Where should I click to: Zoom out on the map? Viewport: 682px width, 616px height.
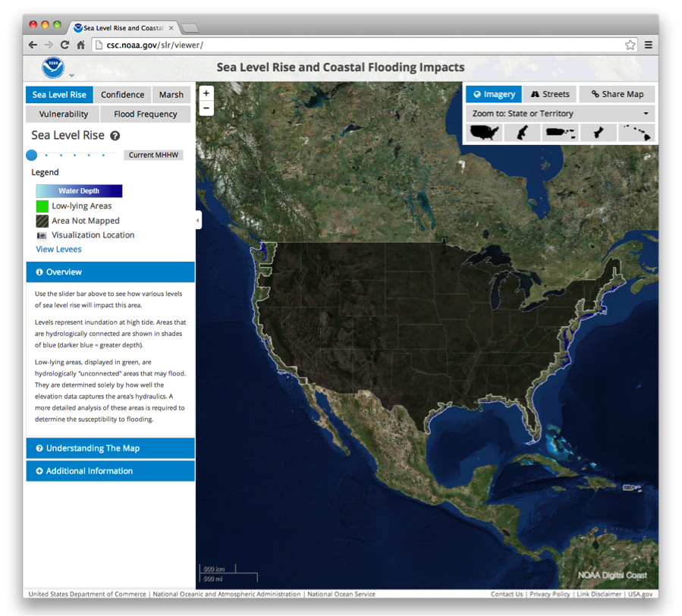point(206,108)
